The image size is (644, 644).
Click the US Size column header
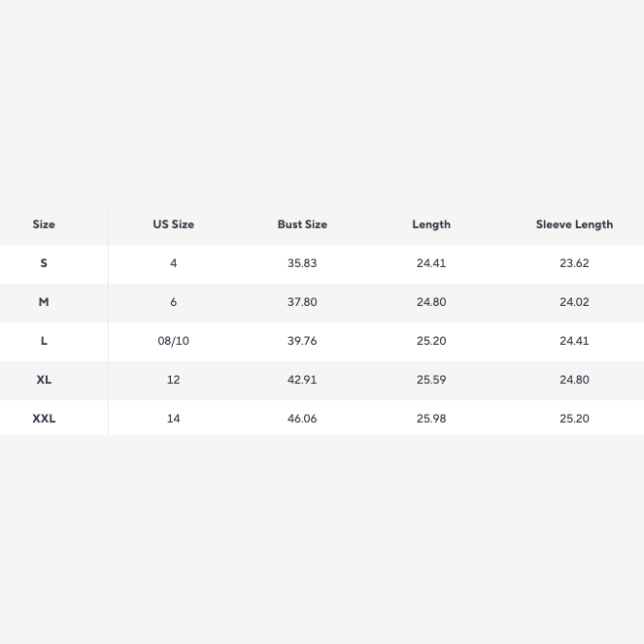click(x=173, y=224)
